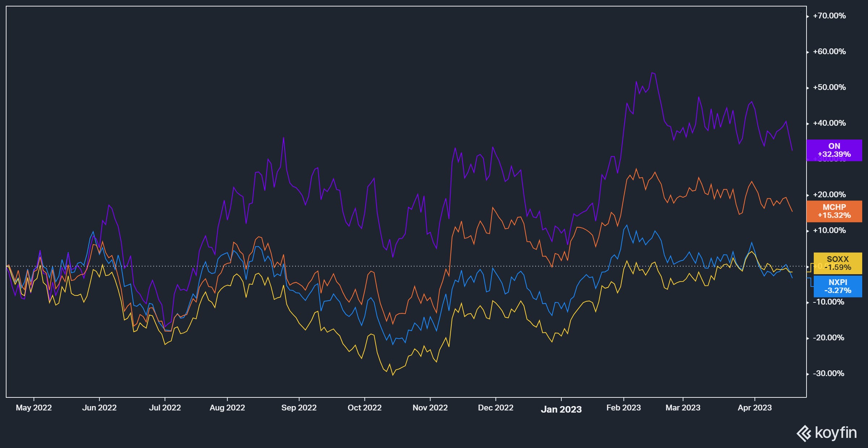The height and width of the screenshot is (448, 868).
Task: Click the Nov 2022 axis label
Action: [430, 408]
